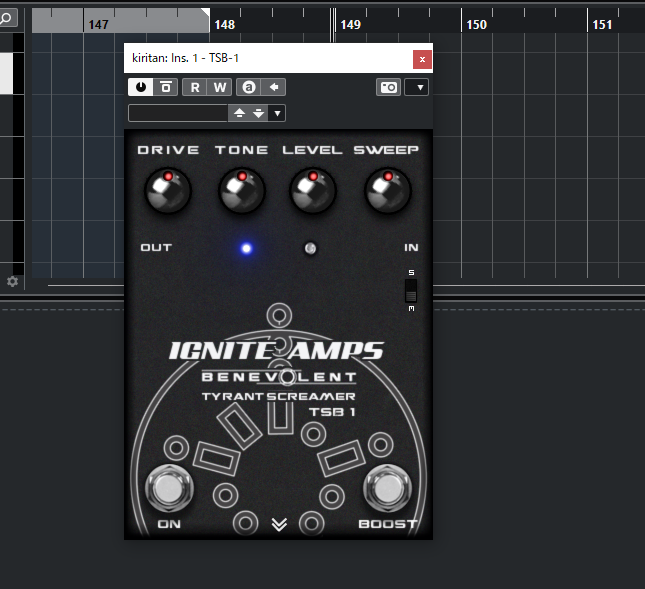Click the Ignite Amps logo

click(x=276, y=350)
